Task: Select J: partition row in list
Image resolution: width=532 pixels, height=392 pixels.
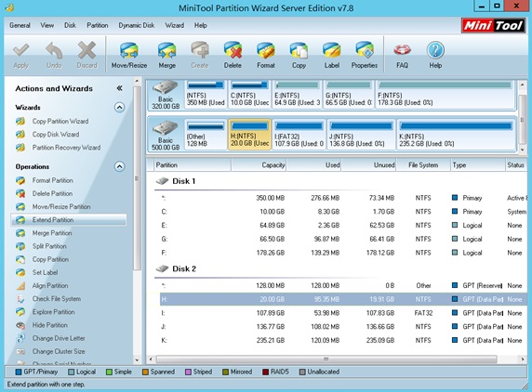Action: [343, 327]
